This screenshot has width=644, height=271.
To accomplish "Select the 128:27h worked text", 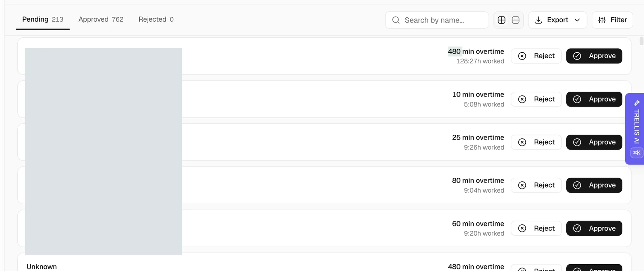I will click(480, 61).
